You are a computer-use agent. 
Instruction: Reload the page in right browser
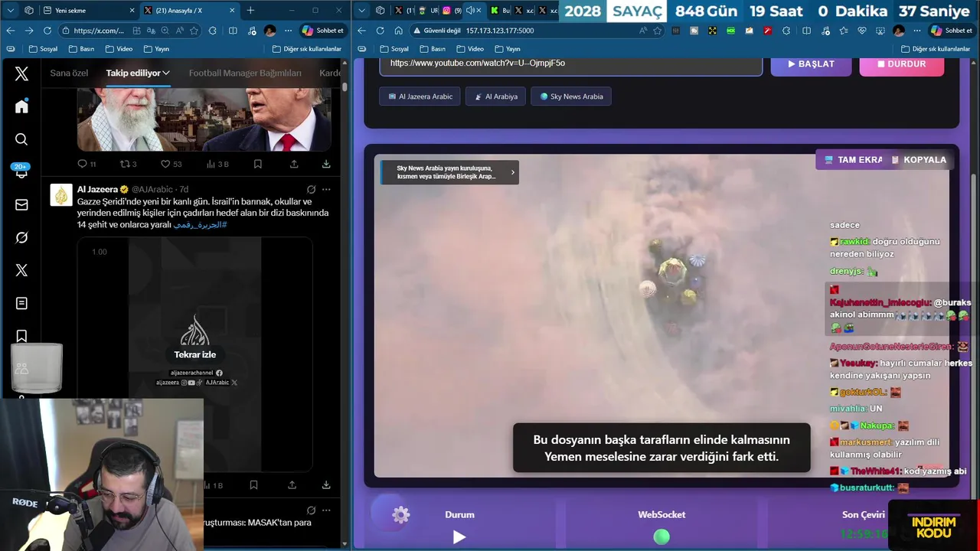point(380,31)
